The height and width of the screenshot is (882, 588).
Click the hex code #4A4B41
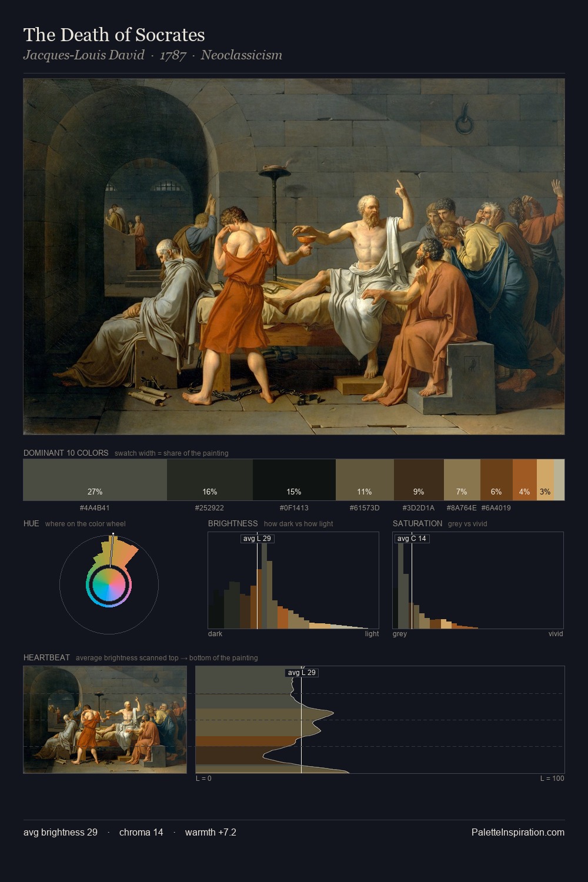[95, 508]
